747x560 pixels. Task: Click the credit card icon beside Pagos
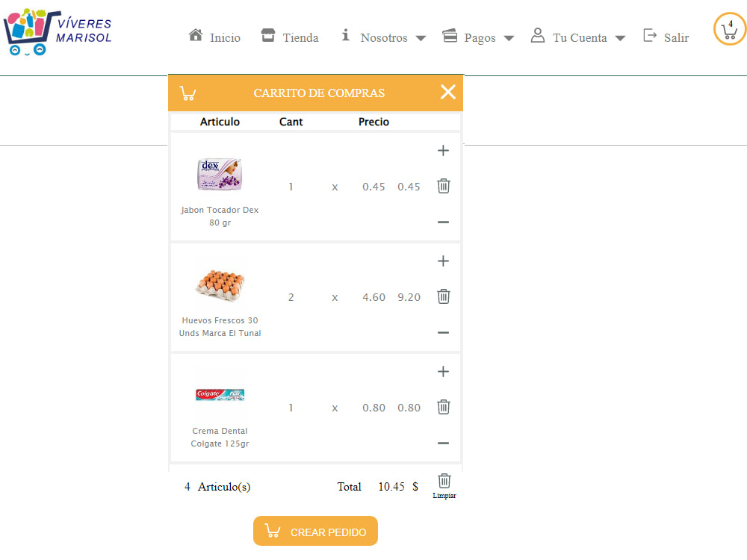(x=450, y=35)
